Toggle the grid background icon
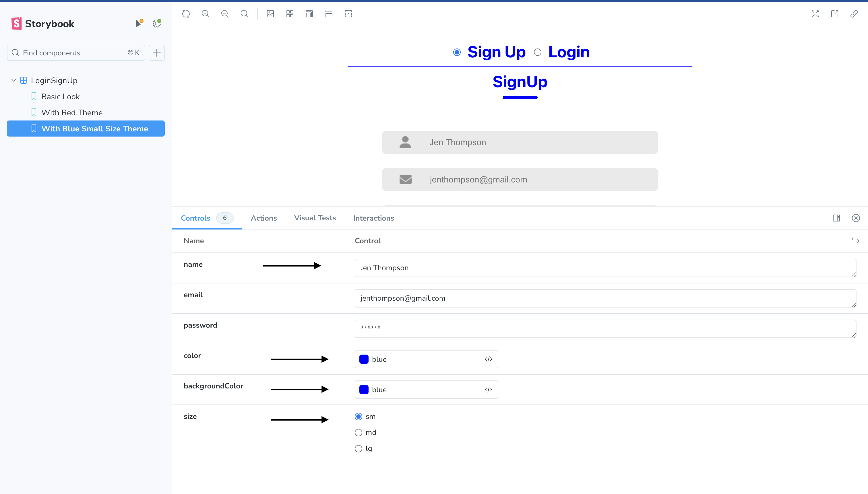Viewport: 868px width, 494px height. pos(290,14)
